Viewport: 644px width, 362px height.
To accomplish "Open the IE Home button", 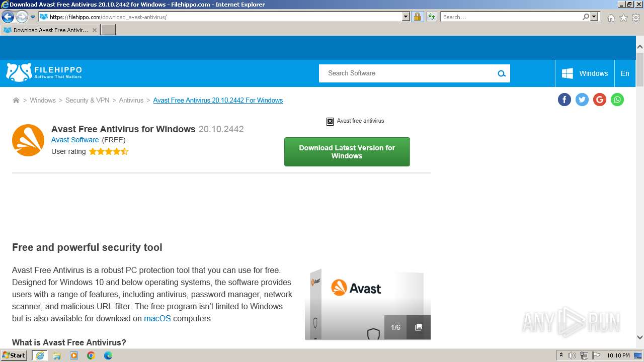I will 611,17.
